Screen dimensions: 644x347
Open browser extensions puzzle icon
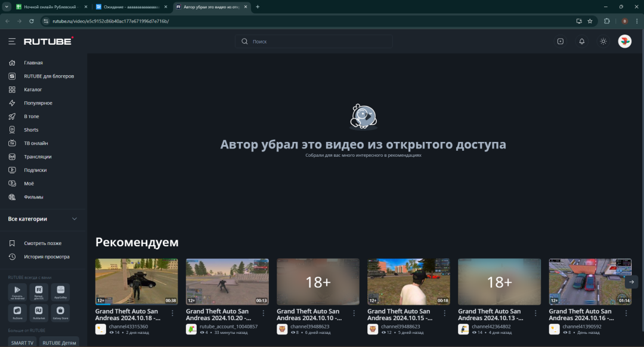tap(606, 21)
